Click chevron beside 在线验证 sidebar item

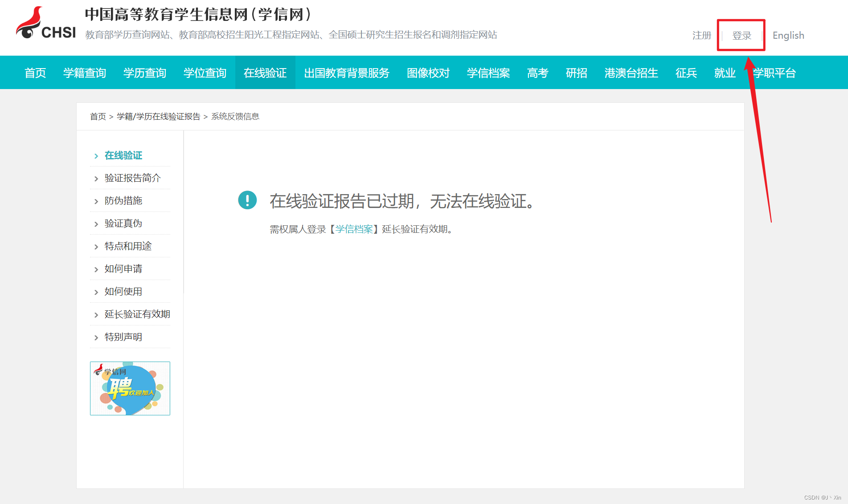96,156
